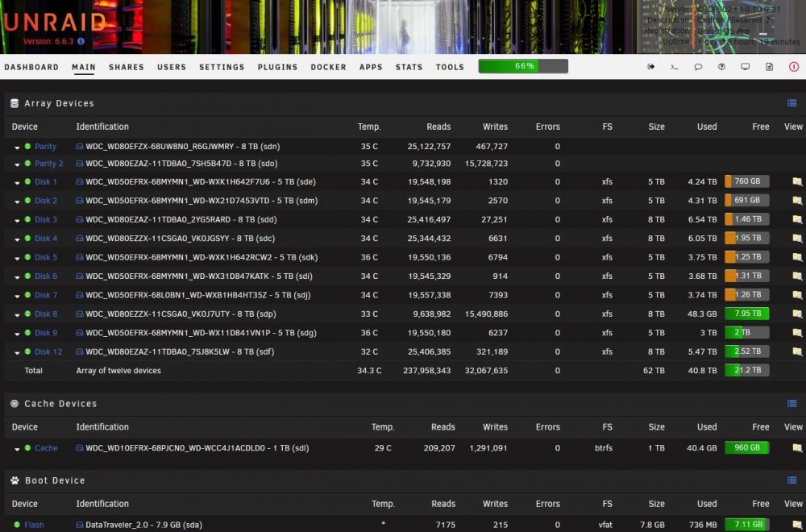Open the Flash device link
The width and height of the screenshot is (806, 532).
point(34,525)
